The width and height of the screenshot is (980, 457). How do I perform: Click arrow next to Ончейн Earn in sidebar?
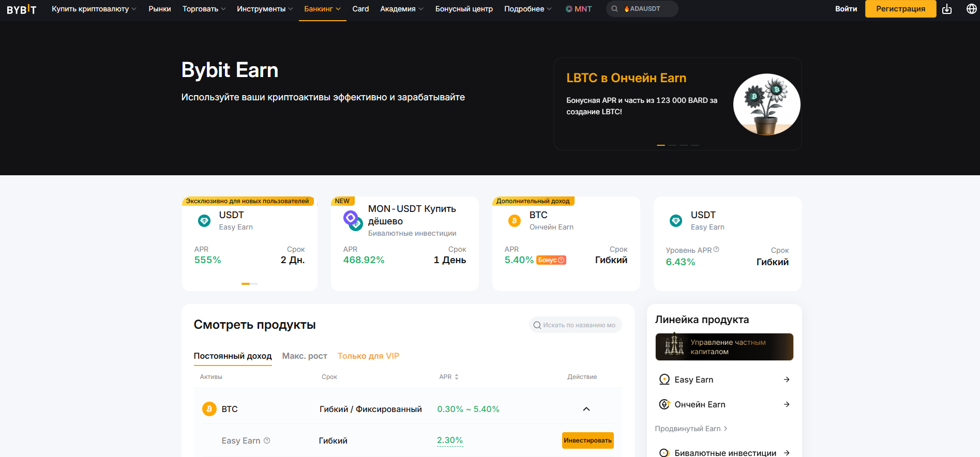pyautogui.click(x=787, y=404)
